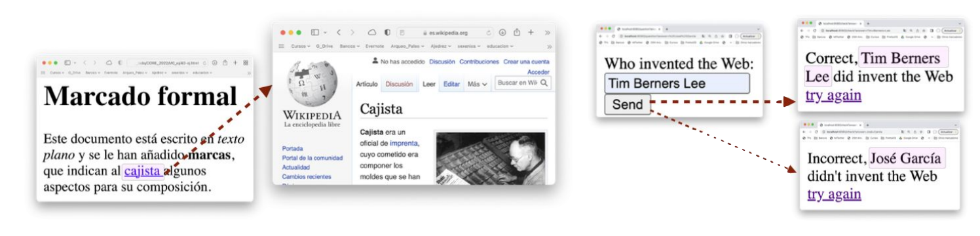Toggle the sidebar in the Marcado formal window
The height and width of the screenshot is (236, 980).
[x=67, y=63]
